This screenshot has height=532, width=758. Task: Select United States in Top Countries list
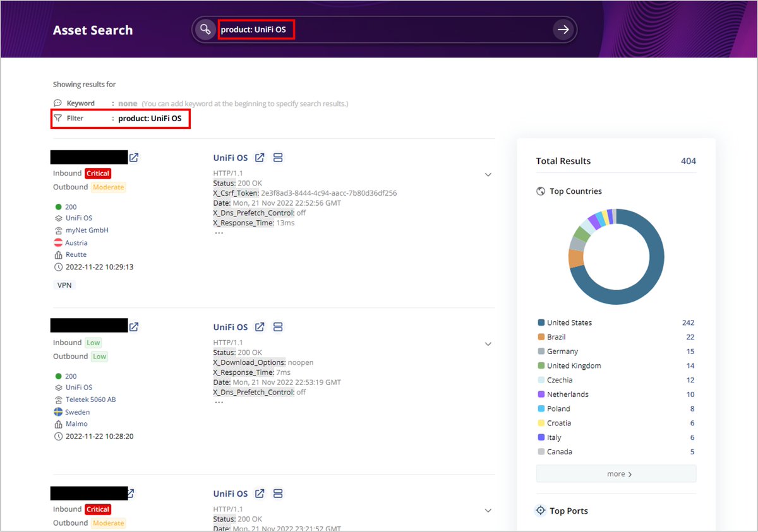(x=570, y=322)
